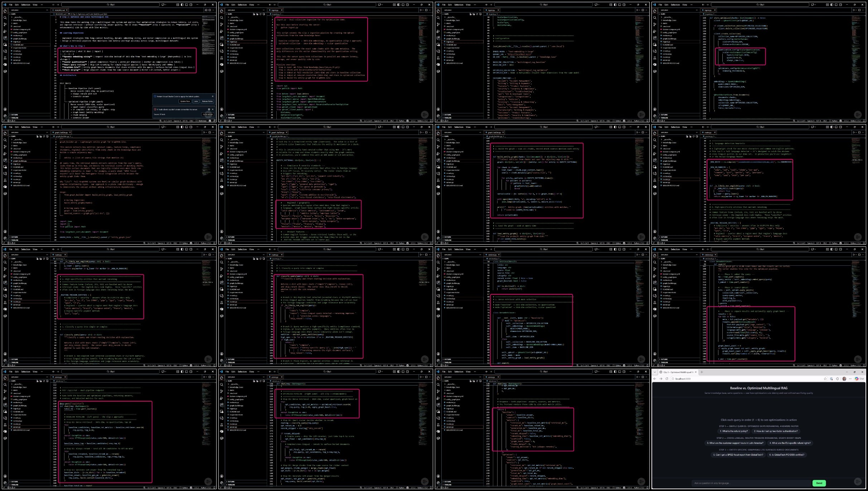The height and width of the screenshot is (491, 868).
Task: Click Release Notes in update notification
Action: click(x=207, y=101)
